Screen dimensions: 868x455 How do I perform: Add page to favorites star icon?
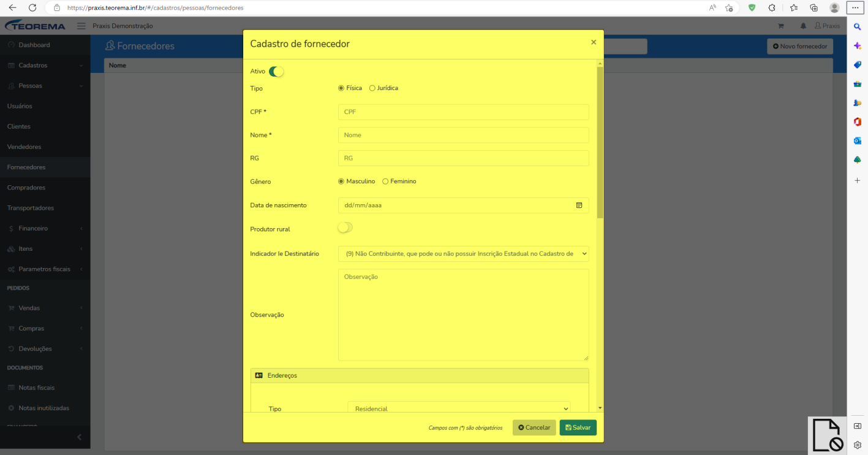(729, 8)
